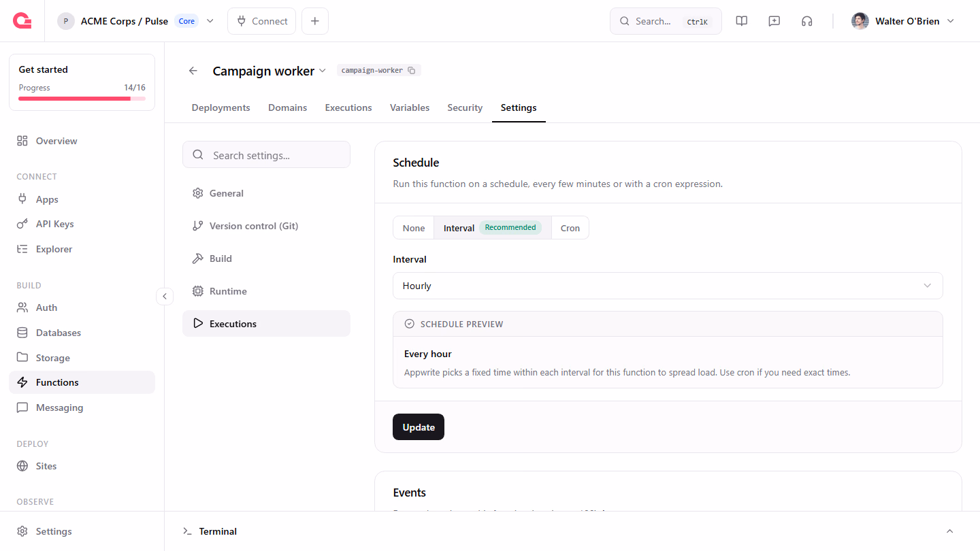
Task: Switch to the Variables tab
Action: click(410, 107)
